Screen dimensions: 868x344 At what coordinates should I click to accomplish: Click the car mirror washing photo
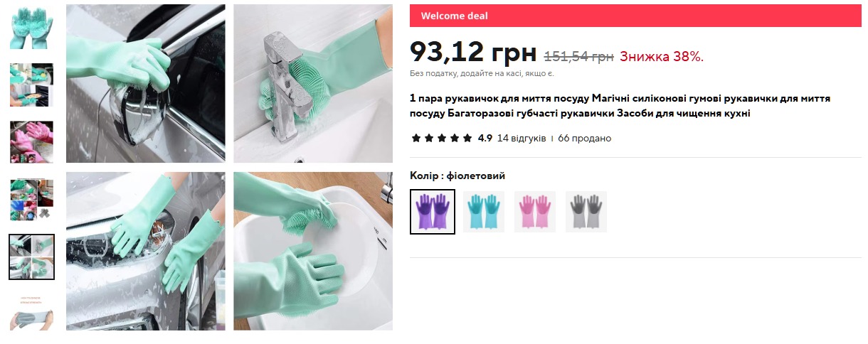[x=146, y=84]
